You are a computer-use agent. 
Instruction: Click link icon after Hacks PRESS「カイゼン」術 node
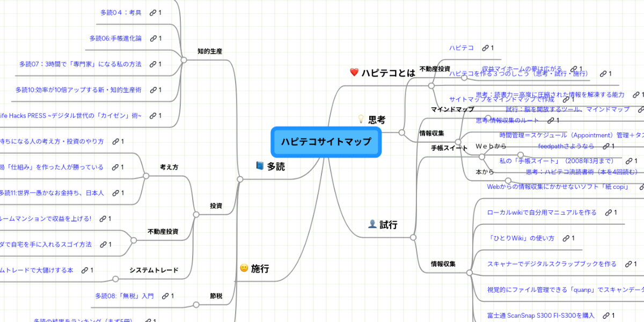coord(153,115)
